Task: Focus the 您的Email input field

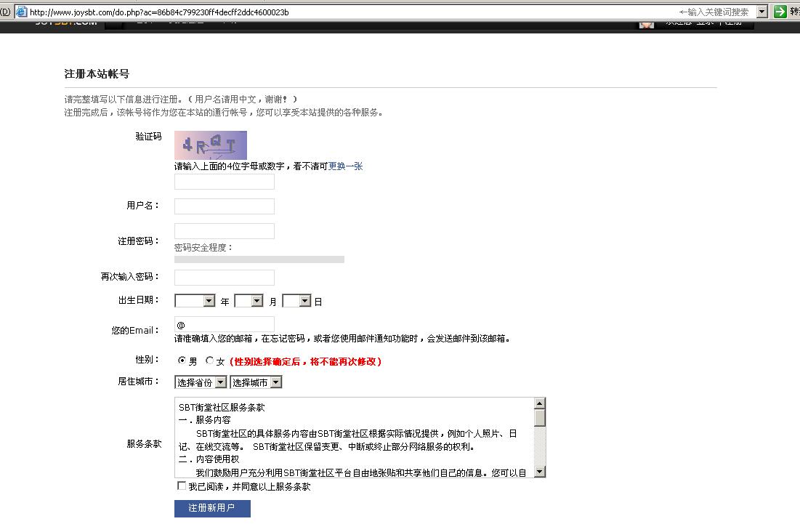Action: pyautogui.click(x=224, y=325)
